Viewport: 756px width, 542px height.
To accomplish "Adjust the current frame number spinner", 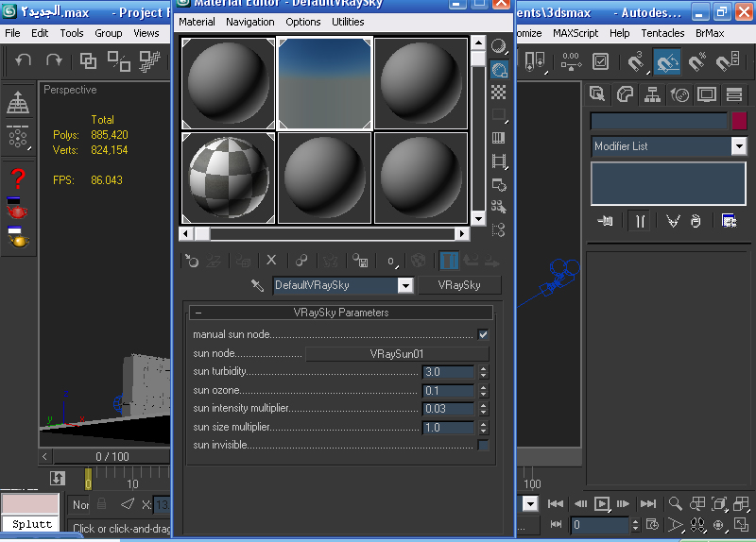I will pos(635,525).
